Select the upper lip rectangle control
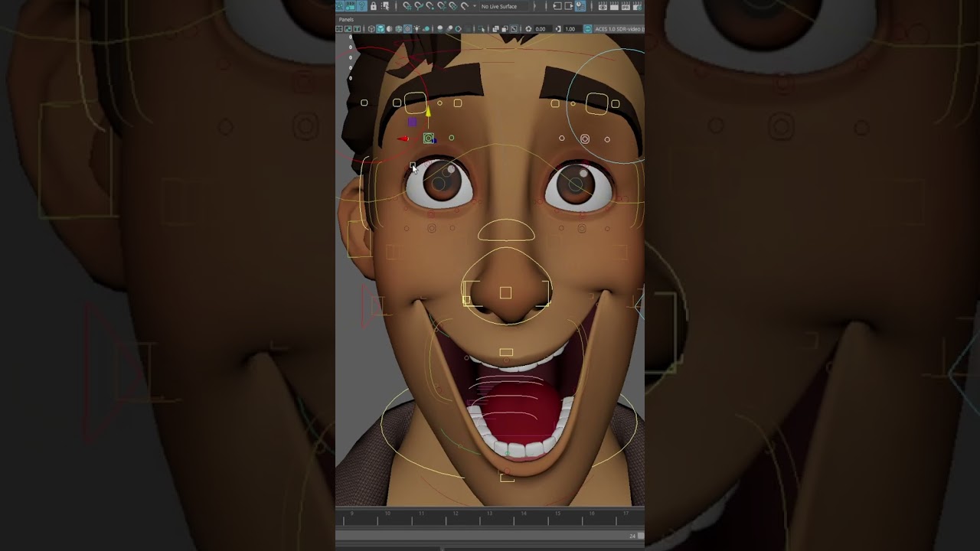 click(x=506, y=352)
